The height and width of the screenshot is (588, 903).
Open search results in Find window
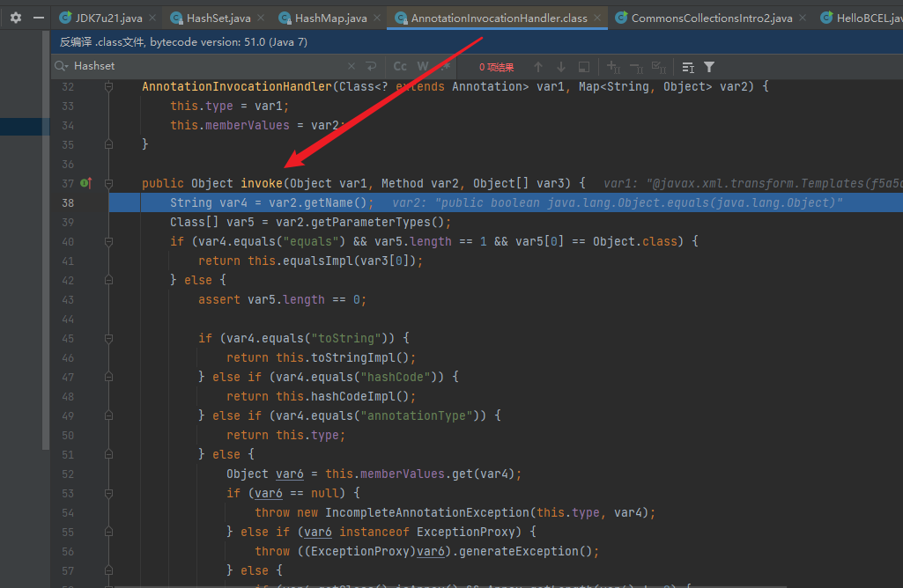(x=688, y=67)
